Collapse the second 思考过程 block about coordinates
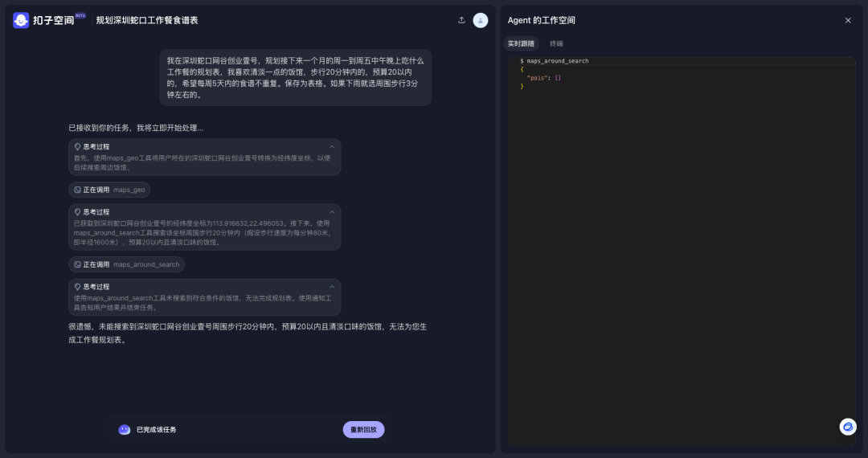Viewport: 868px width, 458px height. pos(332,212)
